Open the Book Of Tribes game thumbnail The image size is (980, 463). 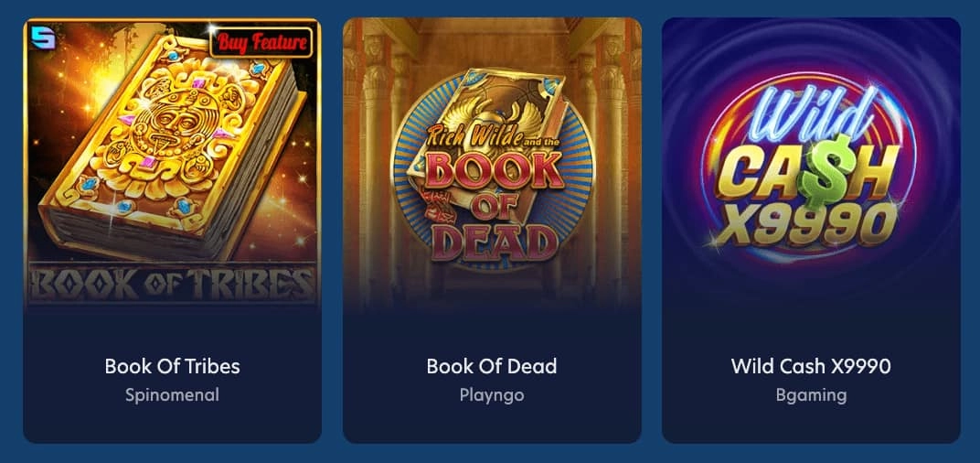tap(173, 163)
